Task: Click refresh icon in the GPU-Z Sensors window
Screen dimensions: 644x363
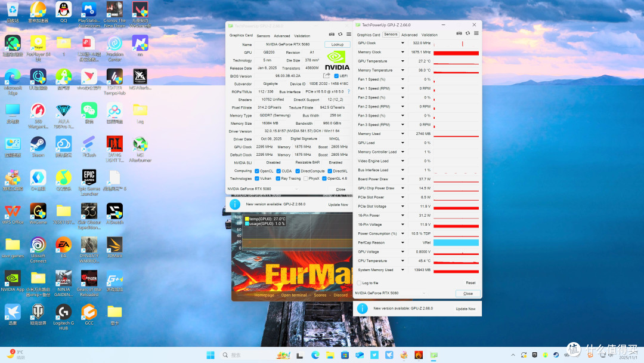Action: (468, 33)
